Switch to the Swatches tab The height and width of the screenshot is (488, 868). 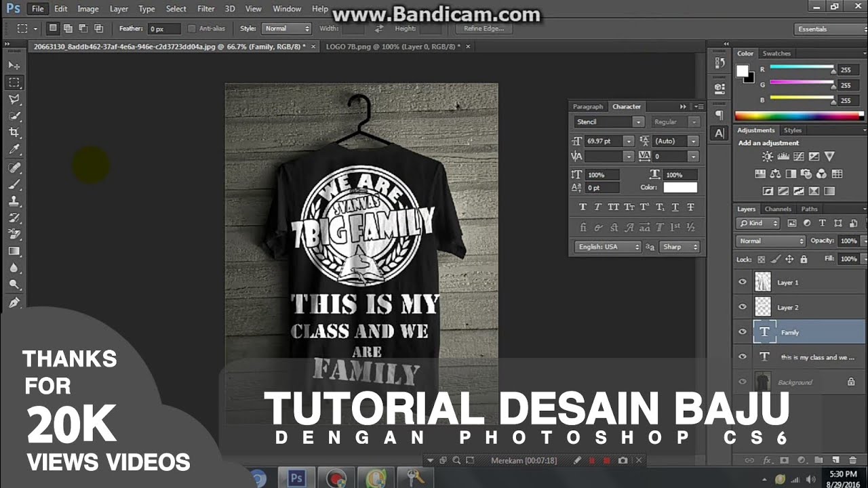point(776,54)
